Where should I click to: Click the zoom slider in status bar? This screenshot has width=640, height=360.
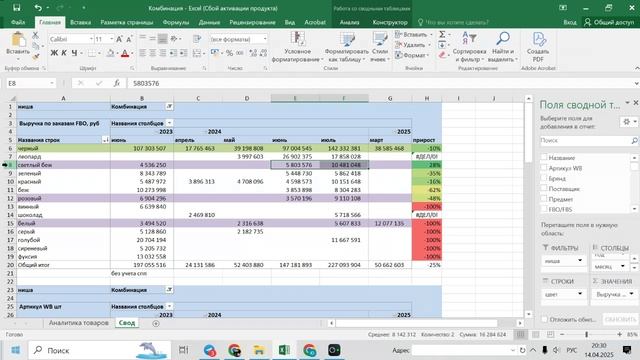coord(587,334)
